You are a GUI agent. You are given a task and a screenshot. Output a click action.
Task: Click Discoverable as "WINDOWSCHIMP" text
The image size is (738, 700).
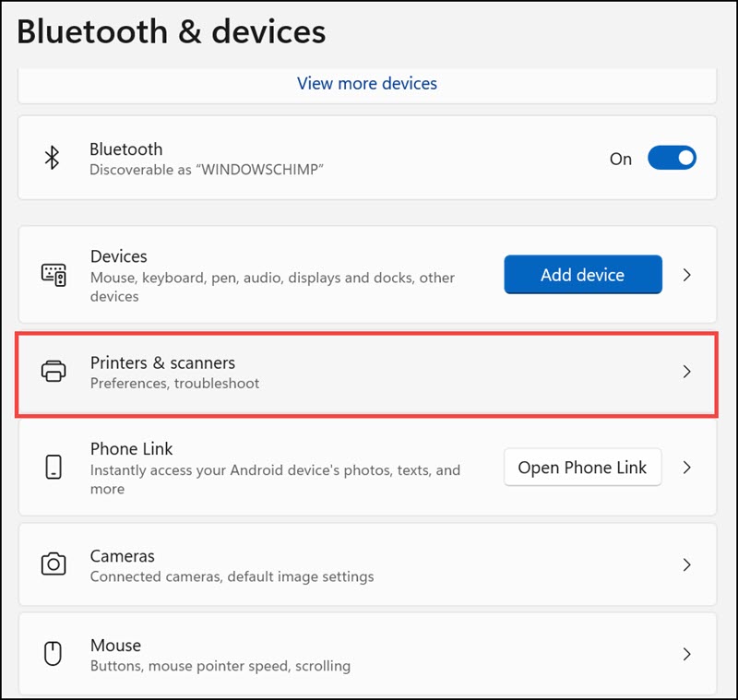click(x=207, y=170)
